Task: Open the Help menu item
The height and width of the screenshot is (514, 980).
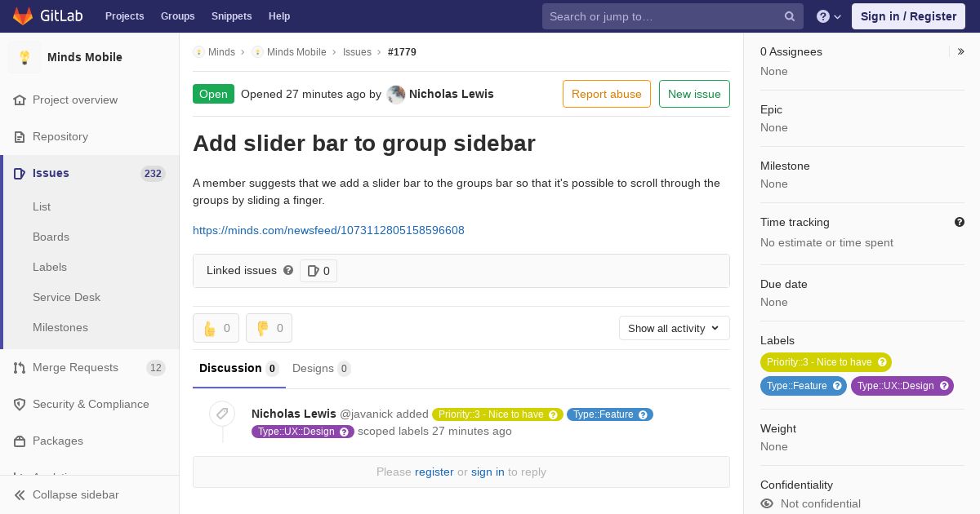Action: pos(279,16)
